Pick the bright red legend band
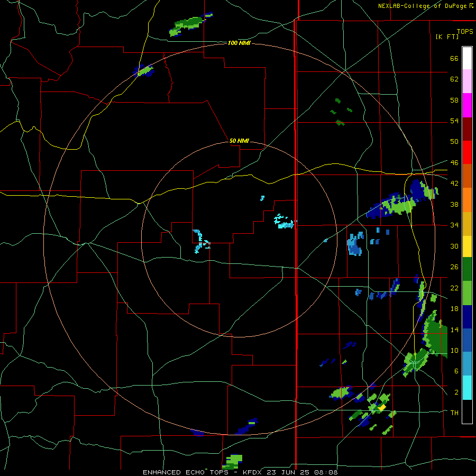The width and height of the screenshot is (476, 476). [467, 152]
